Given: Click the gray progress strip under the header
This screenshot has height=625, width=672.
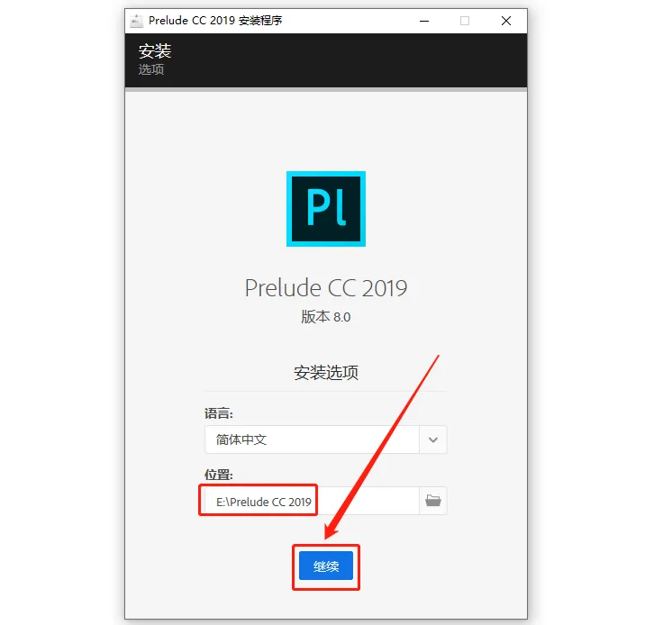Looking at the screenshot, I should point(326,89).
